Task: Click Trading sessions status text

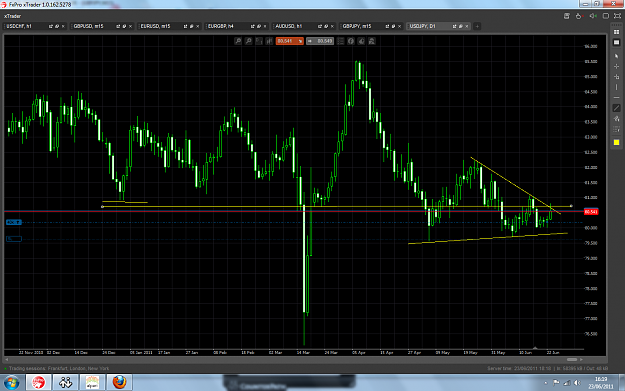Action: [x=59, y=369]
